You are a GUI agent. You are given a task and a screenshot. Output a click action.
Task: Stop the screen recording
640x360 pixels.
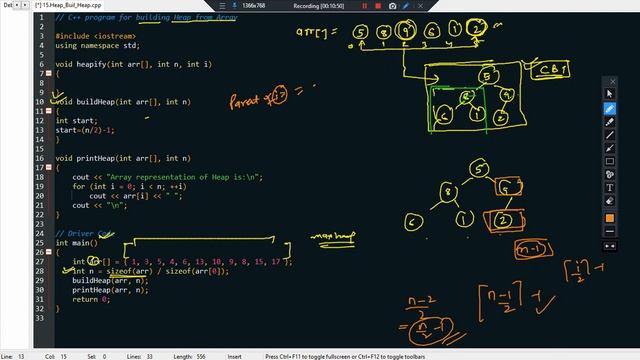point(378,6)
